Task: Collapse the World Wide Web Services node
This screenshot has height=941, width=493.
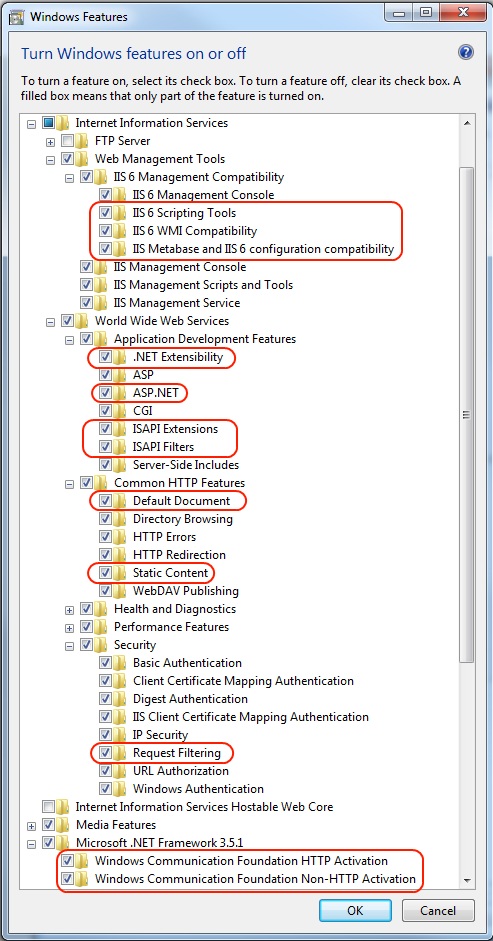Action: pyautogui.click(x=50, y=322)
